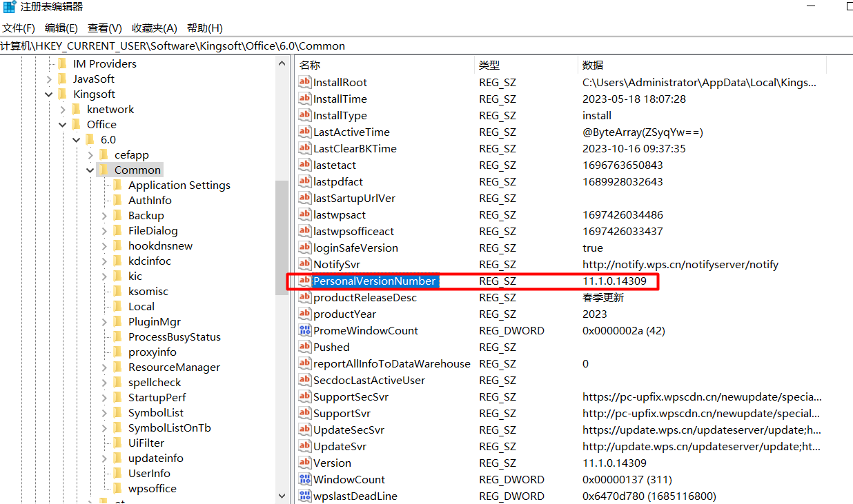Select the SecdocLastActiveUser value

(x=369, y=380)
